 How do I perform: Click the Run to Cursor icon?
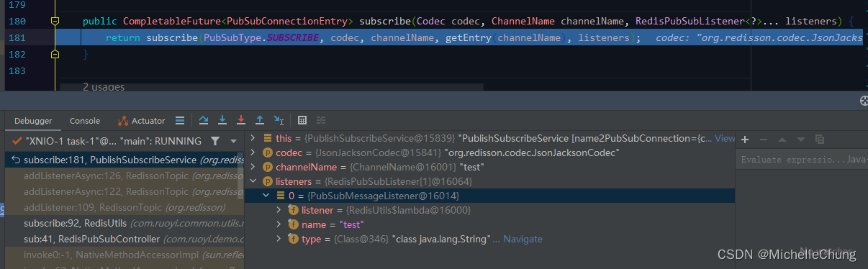pos(279,120)
